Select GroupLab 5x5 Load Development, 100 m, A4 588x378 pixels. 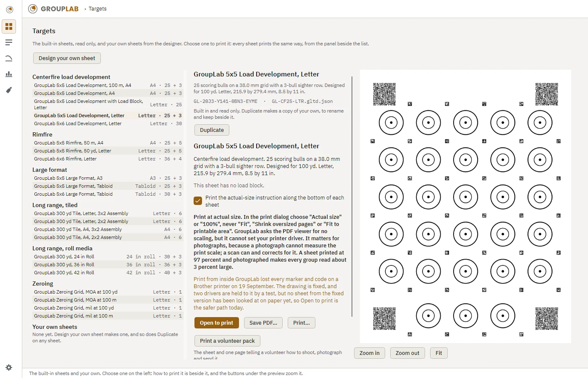pos(108,85)
